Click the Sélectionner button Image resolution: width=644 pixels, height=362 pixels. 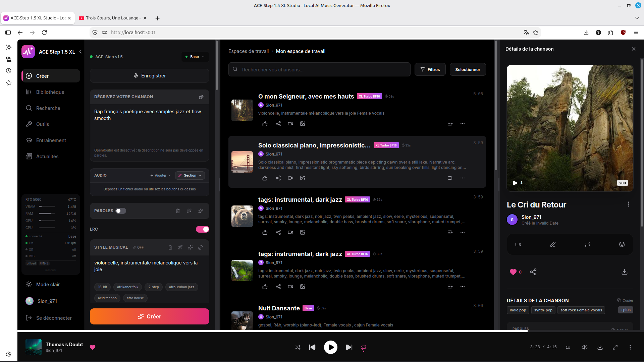[468, 69]
